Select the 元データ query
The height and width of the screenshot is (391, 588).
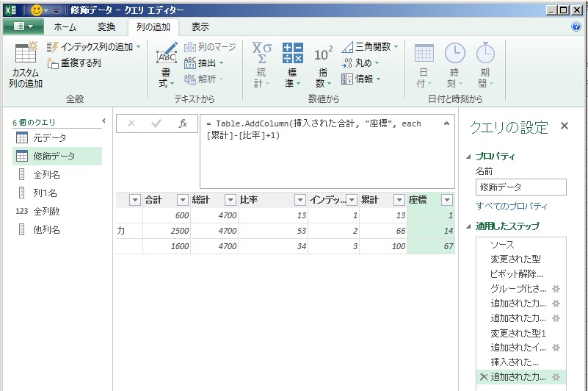coord(57,138)
